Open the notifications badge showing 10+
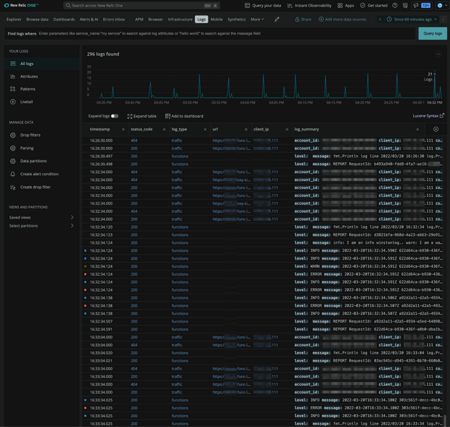The height and width of the screenshot is (427, 450). (x=426, y=5)
